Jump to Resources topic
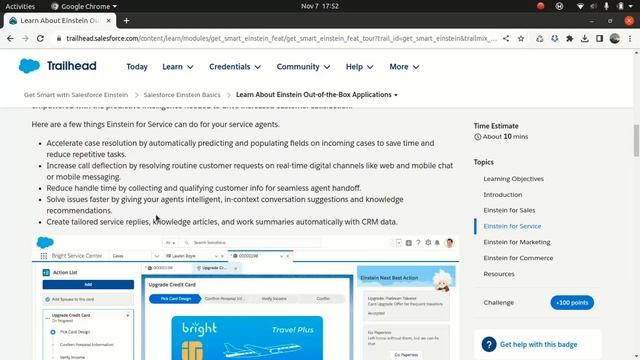The height and width of the screenshot is (360, 640). pos(499,274)
